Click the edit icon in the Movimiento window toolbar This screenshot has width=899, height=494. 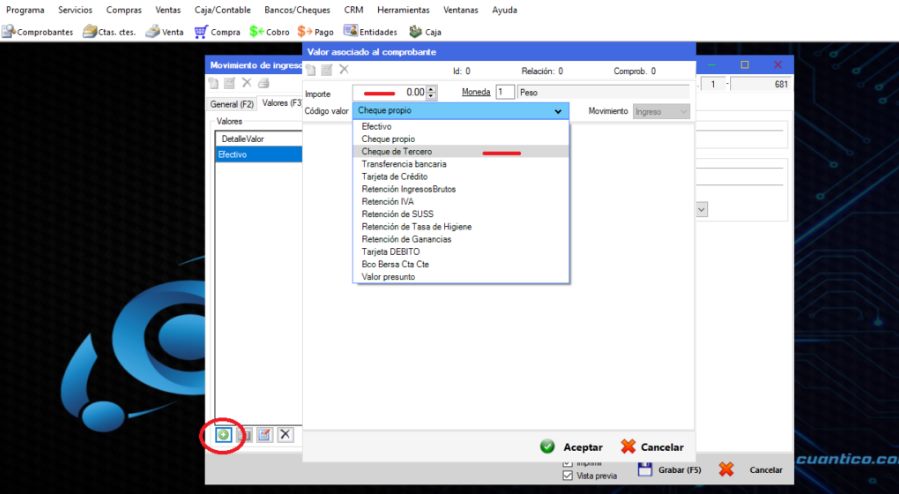[229, 84]
